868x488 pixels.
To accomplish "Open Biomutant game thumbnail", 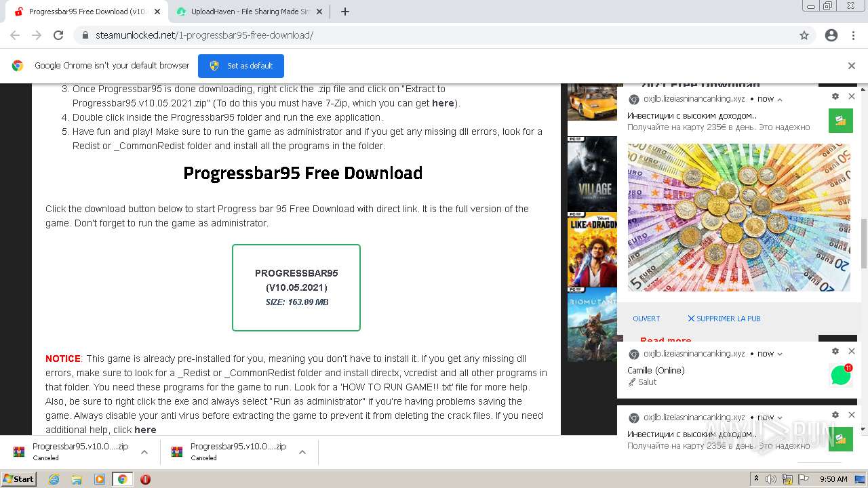I will (x=592, y=325).
